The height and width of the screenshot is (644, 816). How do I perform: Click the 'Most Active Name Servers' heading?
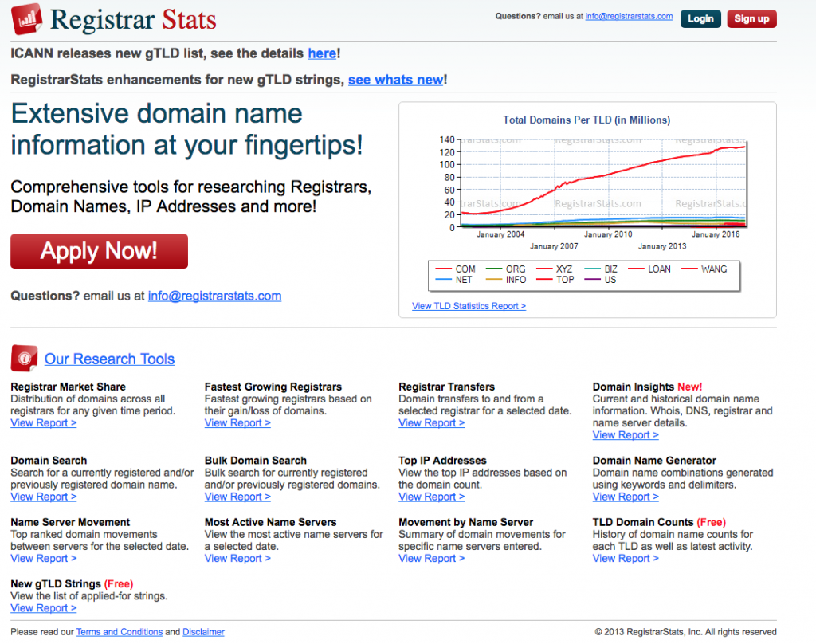(271, 522)
